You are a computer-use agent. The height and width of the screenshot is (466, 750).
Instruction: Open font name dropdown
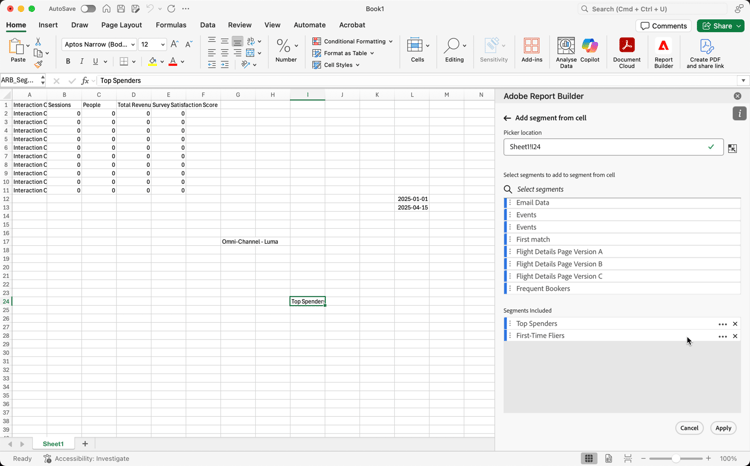(132, 44)
